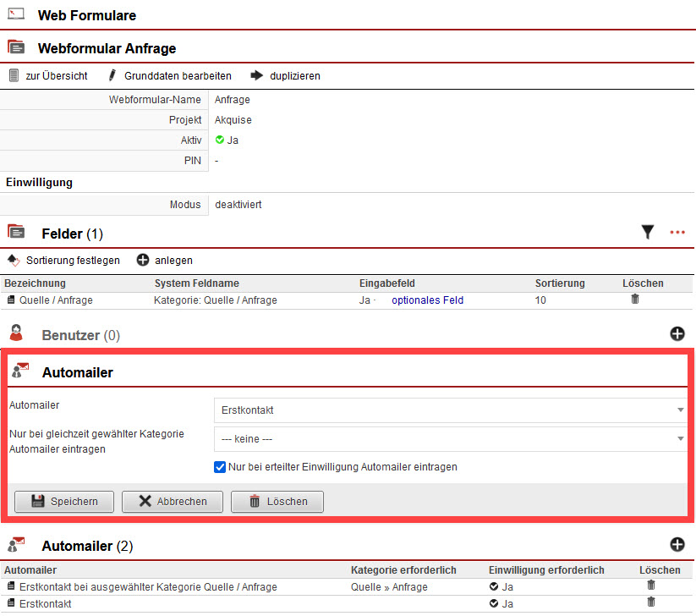Click the Kategorie: Quelle / Anfrage cell
This screenshot has width=696, height=616.
click(x=216, y=300)
